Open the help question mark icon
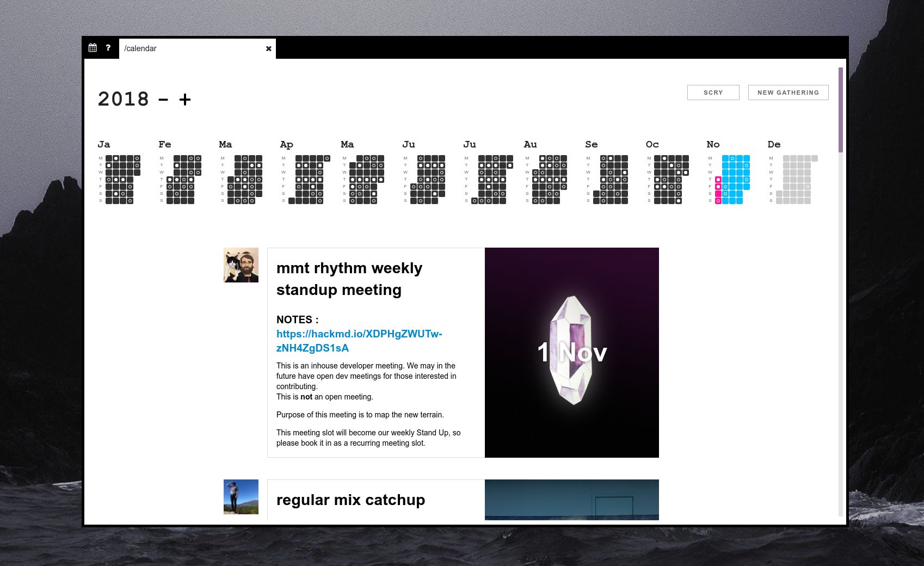Viewport: 924px width, 566px height. 108,48
